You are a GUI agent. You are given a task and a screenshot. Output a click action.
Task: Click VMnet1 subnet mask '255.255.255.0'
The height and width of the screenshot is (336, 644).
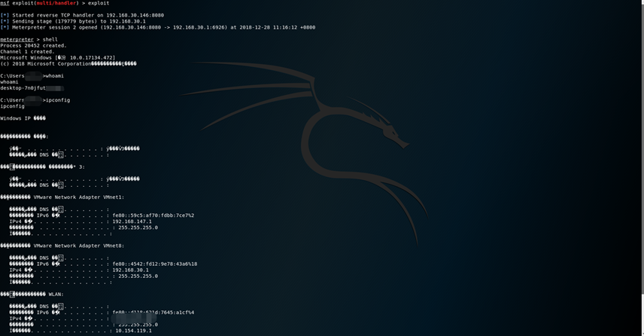138,228
